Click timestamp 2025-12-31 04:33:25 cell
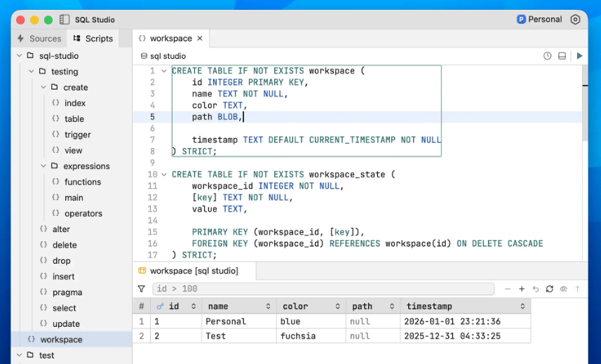The image size is (601, 364). click(x=466, y=336)
